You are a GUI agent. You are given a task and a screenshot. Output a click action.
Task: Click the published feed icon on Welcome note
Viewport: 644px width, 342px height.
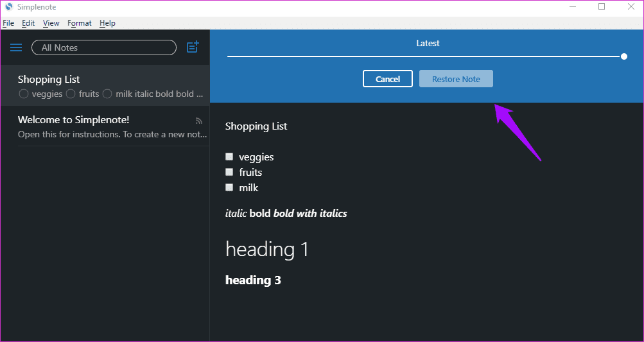[x=199, y=121]
